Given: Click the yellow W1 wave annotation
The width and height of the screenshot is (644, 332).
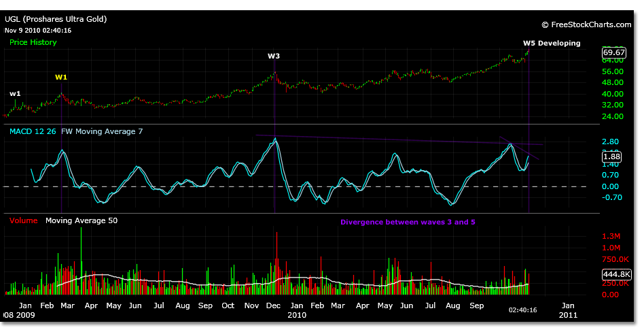Looking at the screenshot, I should (x=60, y=78).
